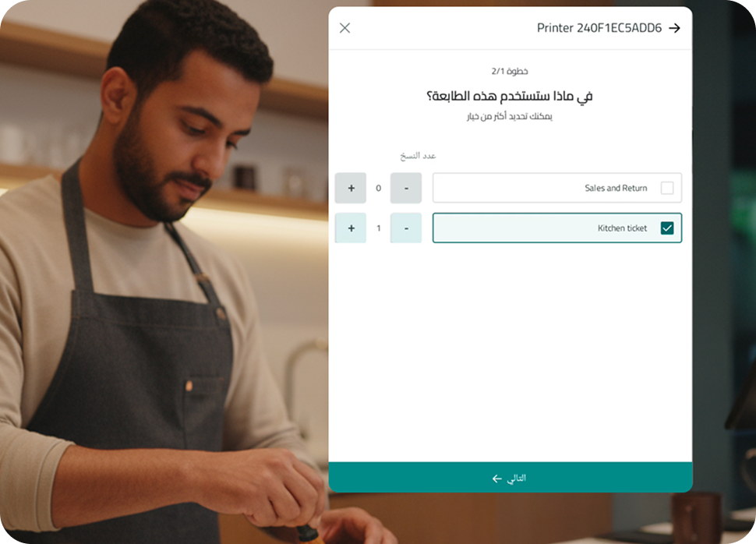756x544 pixels.
Task: Uncheck the Kitchen ticket checkbox
Action: point(667,228)
